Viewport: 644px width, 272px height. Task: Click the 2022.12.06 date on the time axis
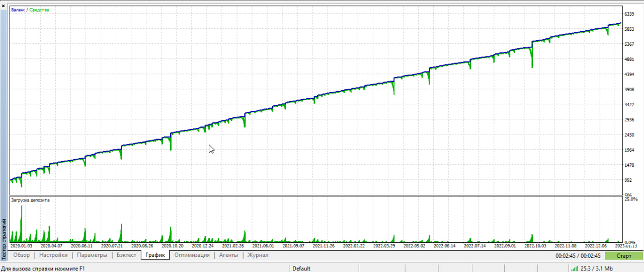[596, 246]
